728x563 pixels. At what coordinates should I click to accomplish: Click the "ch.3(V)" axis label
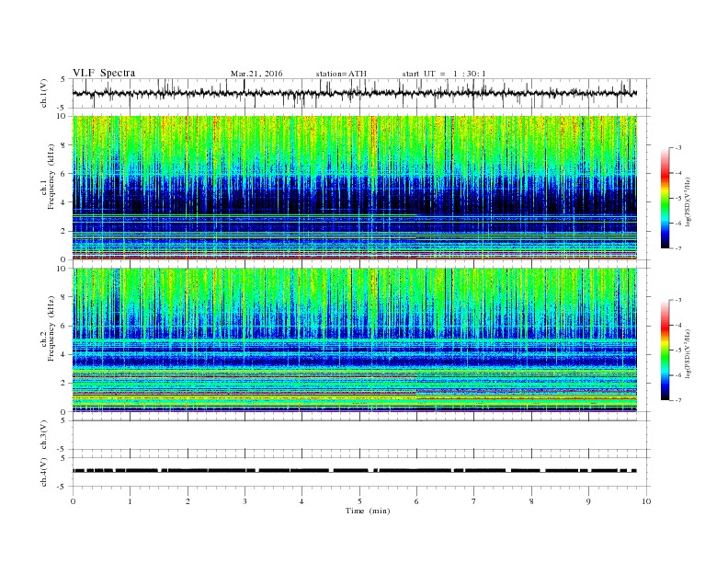44,435
